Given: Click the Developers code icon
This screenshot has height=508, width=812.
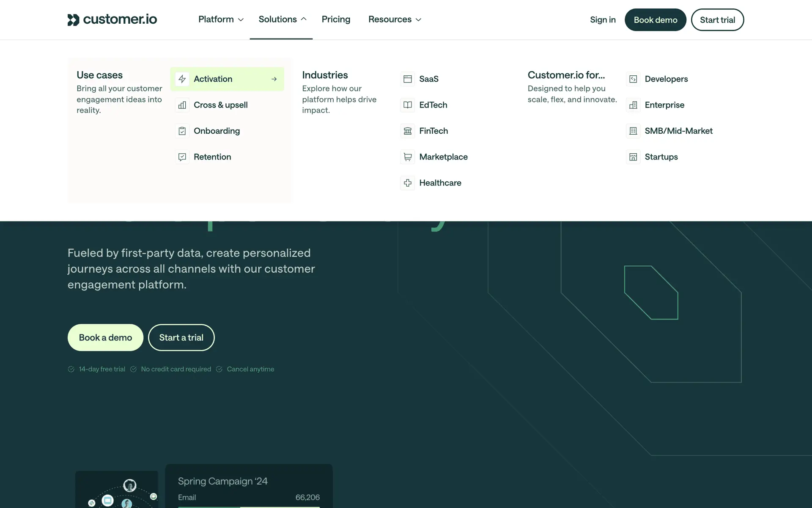Looking at the screenshot, I should pos(633,79).
